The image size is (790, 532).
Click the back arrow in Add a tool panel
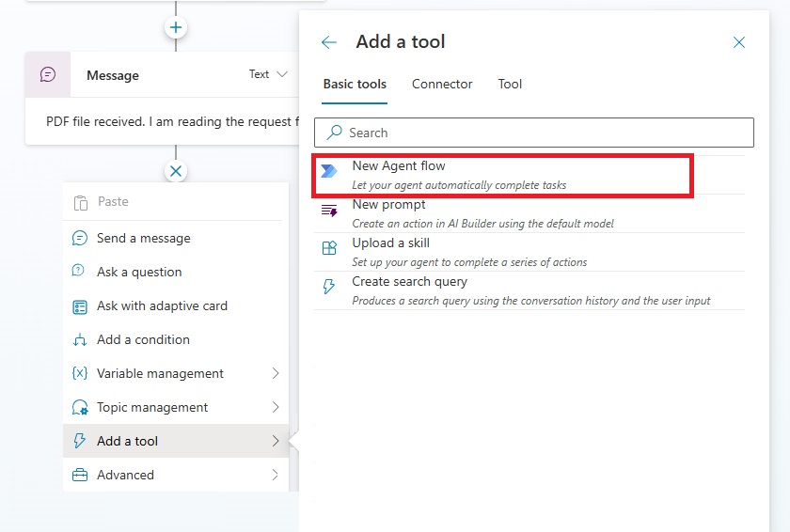click(329, 42)
